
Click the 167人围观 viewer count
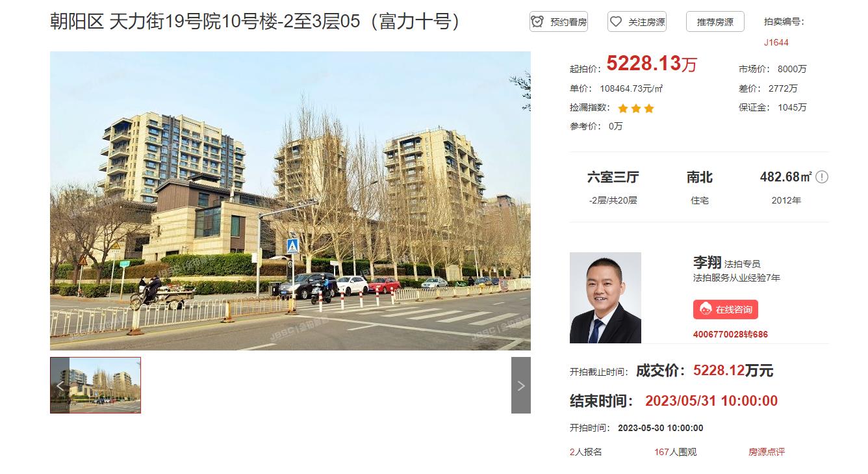click(676, 452)
